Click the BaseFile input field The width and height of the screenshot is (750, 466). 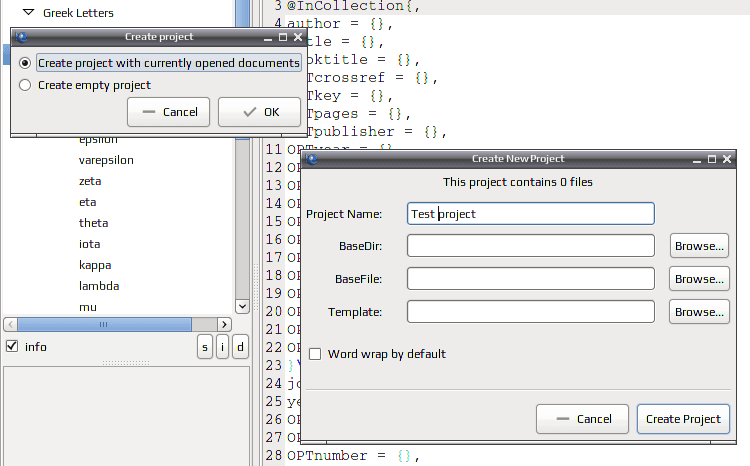point(530,279)
